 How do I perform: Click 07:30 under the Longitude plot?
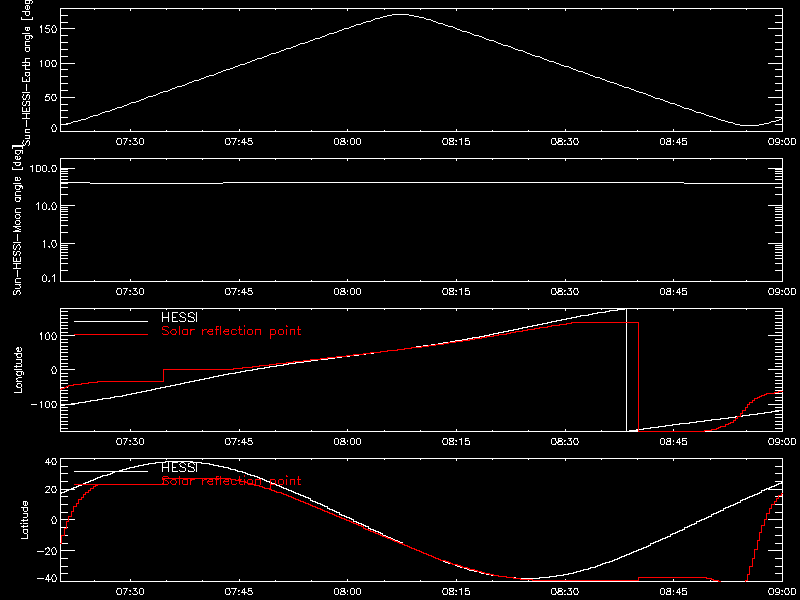[130, 442]
